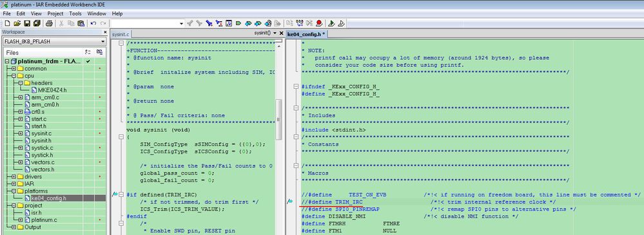Collapse the platforms folder node
644x235 pixels.
coord(14,191)
